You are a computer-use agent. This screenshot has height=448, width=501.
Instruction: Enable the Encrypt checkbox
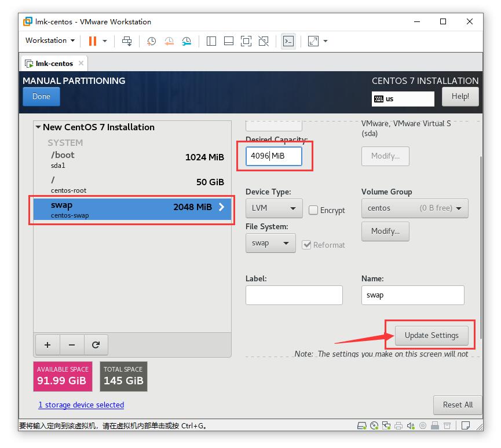(313, 210)
